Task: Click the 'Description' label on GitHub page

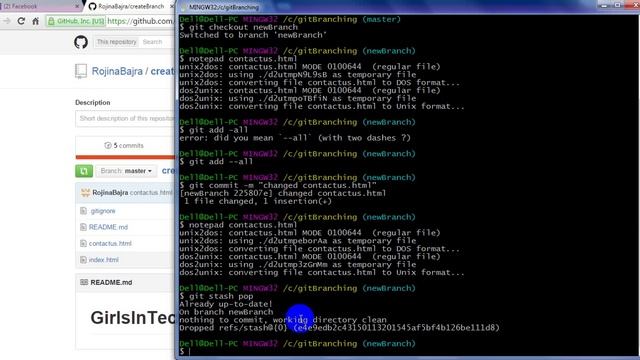Action: [x=93, y=102]
